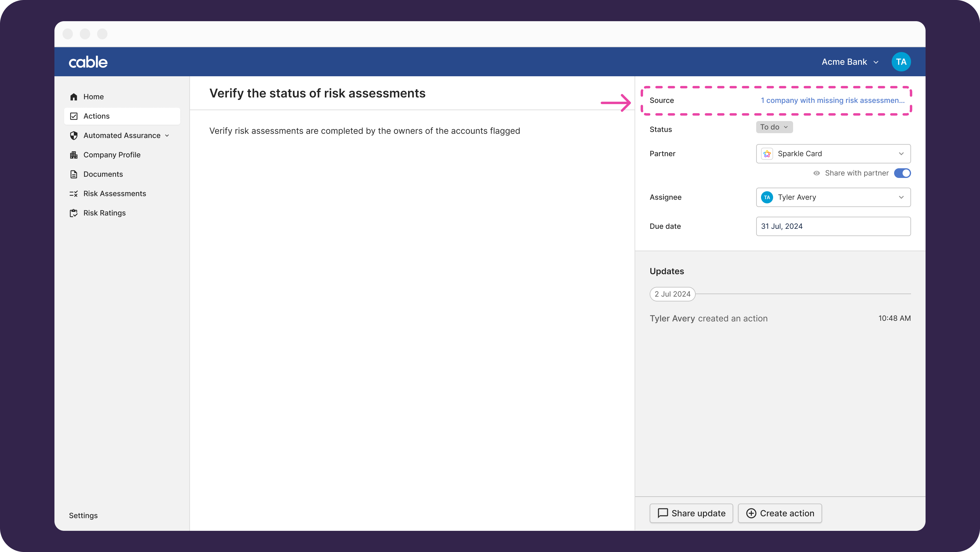
Task: Go to Risk Assessments in the sidebar
Action: (x=115, y=194)
